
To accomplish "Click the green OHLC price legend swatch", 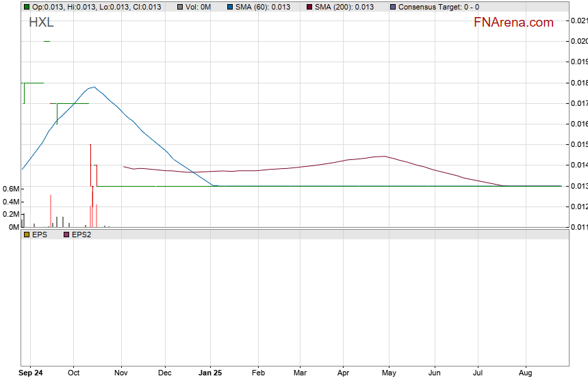I will [26, 7].
